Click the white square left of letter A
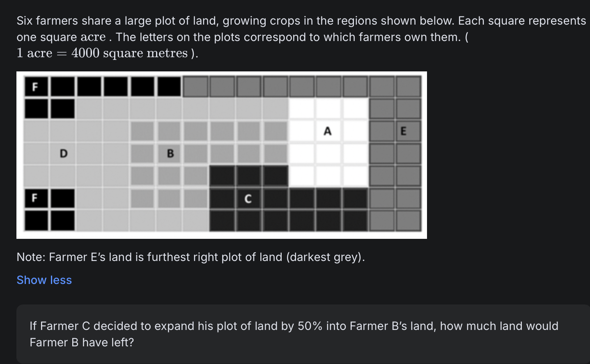 302,131
